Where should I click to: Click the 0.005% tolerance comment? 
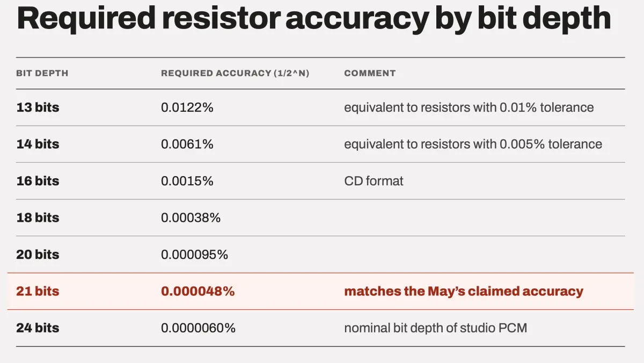point(473,144)
